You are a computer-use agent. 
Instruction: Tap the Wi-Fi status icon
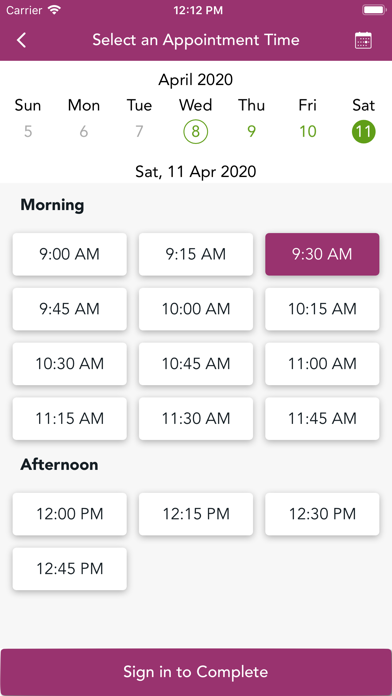(x=55, y=10)
